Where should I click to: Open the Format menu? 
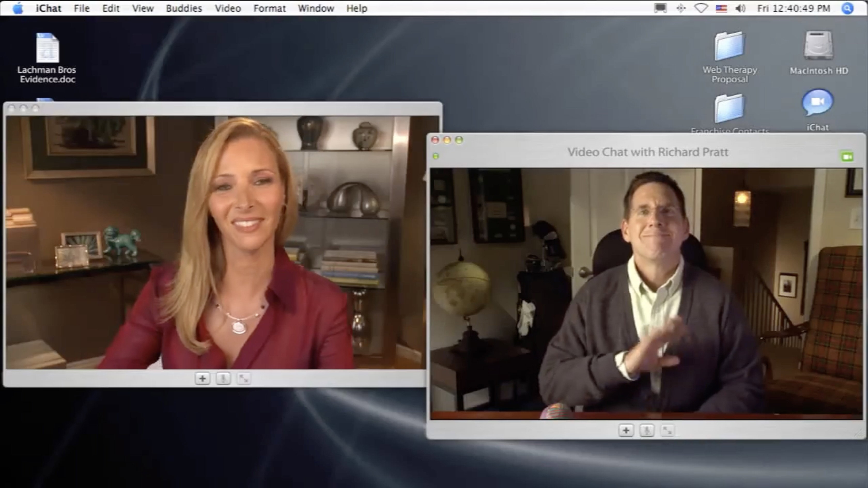pos(269,8)
